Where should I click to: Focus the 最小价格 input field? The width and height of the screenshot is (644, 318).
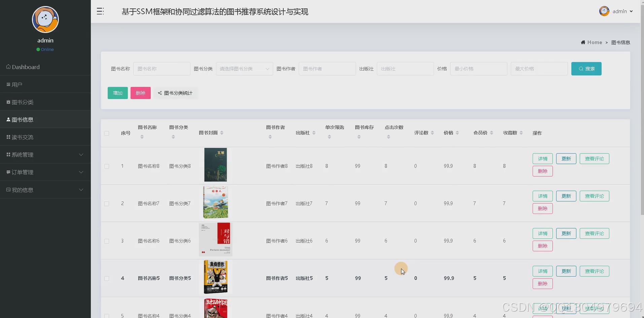[479, 69]
